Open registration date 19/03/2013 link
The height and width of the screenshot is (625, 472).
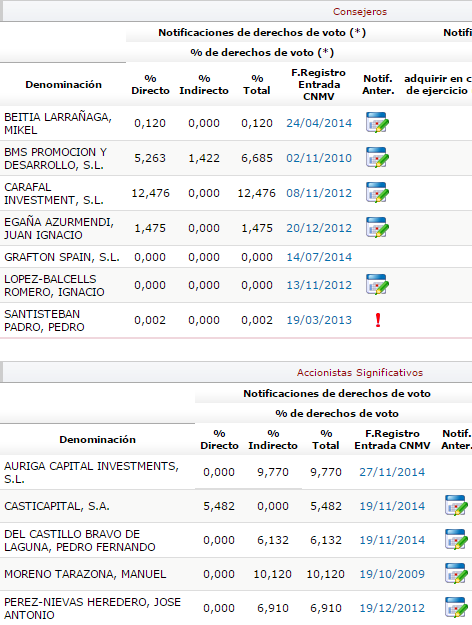tap(319, 320)
